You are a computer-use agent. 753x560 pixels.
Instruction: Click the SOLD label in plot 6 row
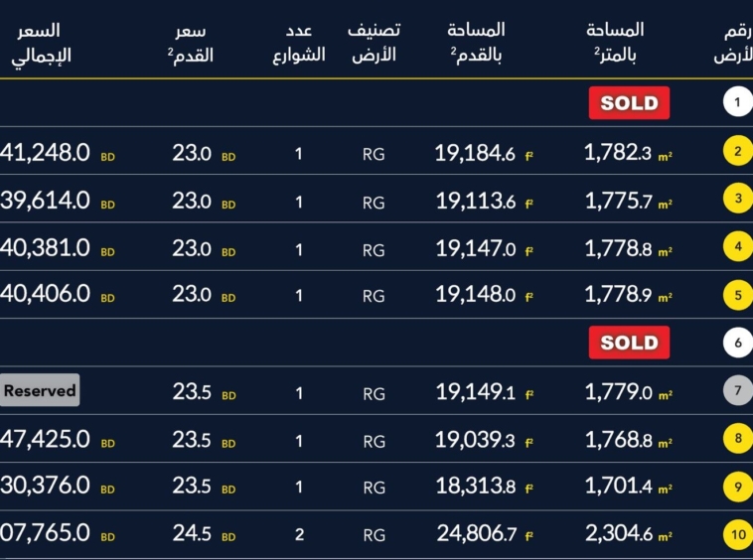tap(629, 344)
